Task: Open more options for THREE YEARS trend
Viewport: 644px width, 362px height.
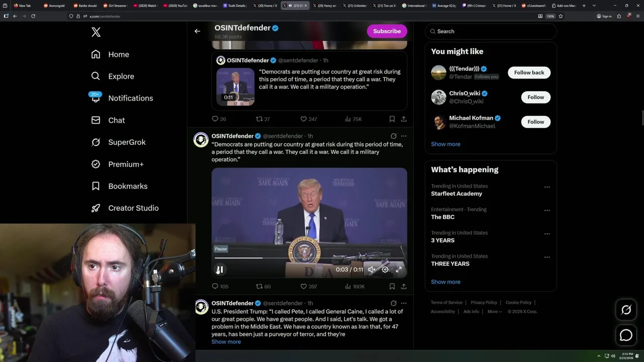Action: 547,257
